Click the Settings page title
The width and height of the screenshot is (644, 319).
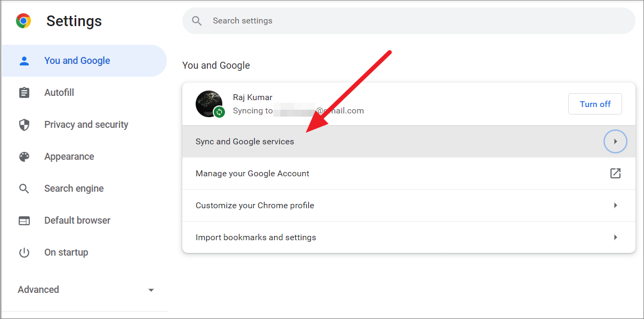coord(74,21)
